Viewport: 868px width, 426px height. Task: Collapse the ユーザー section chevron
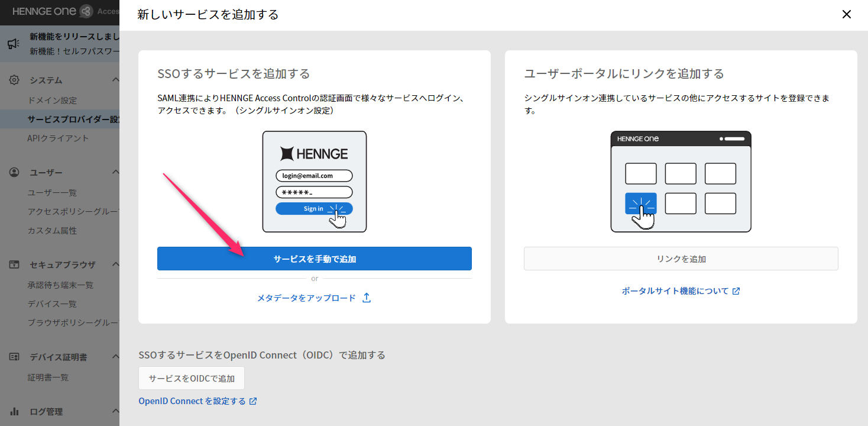tap(115, 172)
